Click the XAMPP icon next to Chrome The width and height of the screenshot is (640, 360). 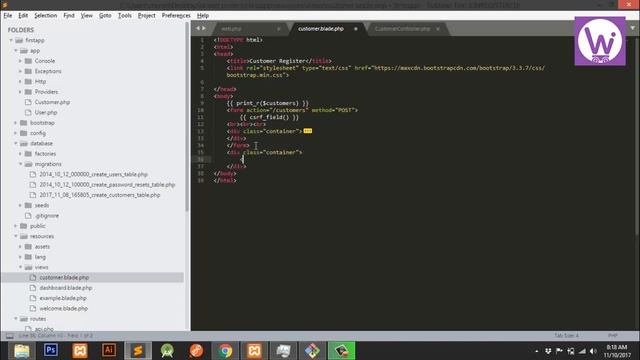(x=254, y=351)
